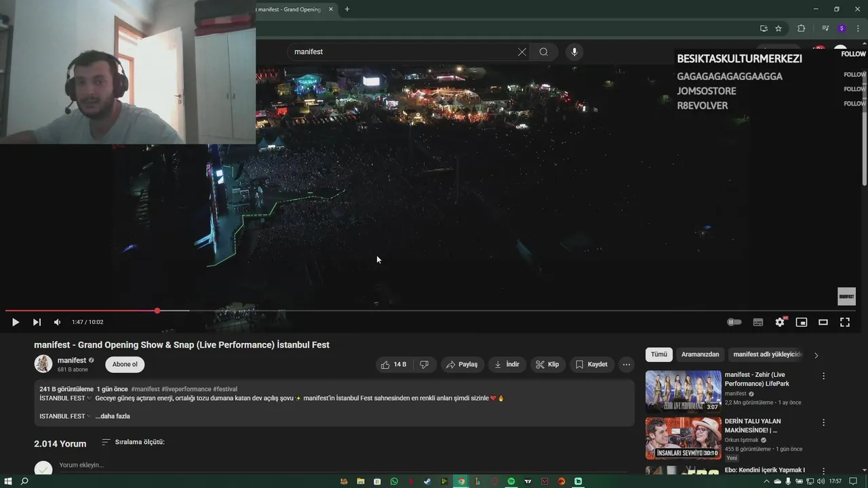Screen dimensions: 868x488
Task: Open the manifest channel avatar
Action: (43, 363)
